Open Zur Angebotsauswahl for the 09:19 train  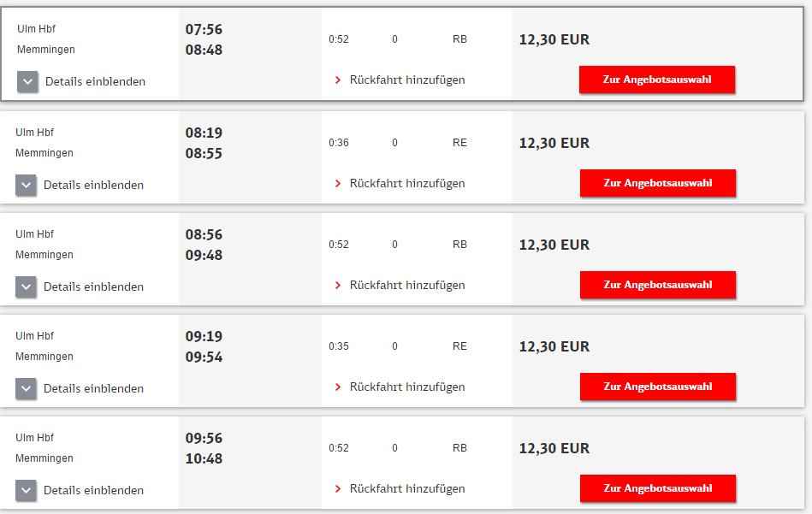658,387
